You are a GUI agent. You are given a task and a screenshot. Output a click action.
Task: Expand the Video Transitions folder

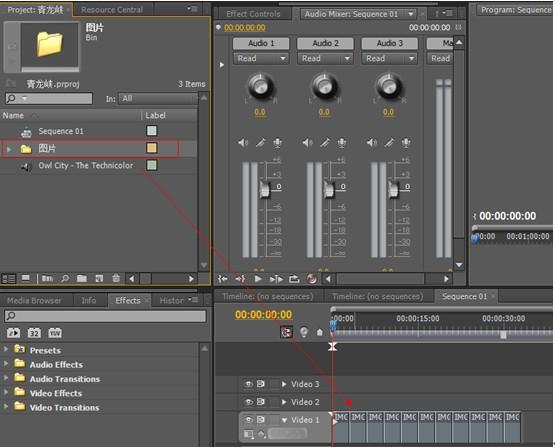pyautogui.click(x=6, y=407)
